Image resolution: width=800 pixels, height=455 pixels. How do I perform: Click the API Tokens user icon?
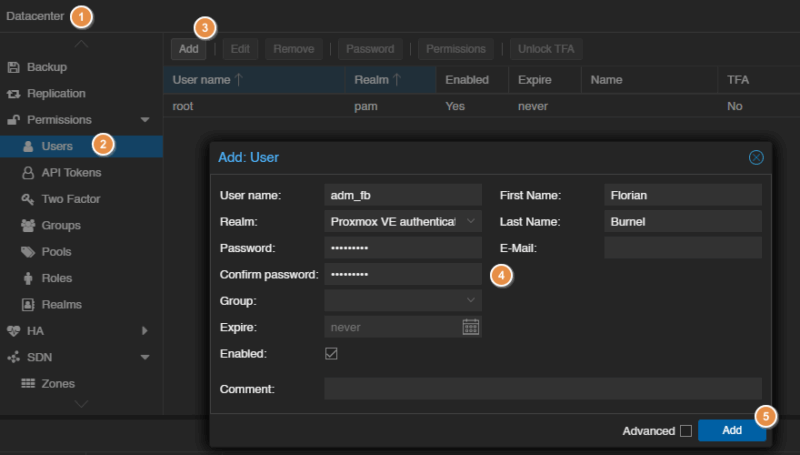(29, 173)
